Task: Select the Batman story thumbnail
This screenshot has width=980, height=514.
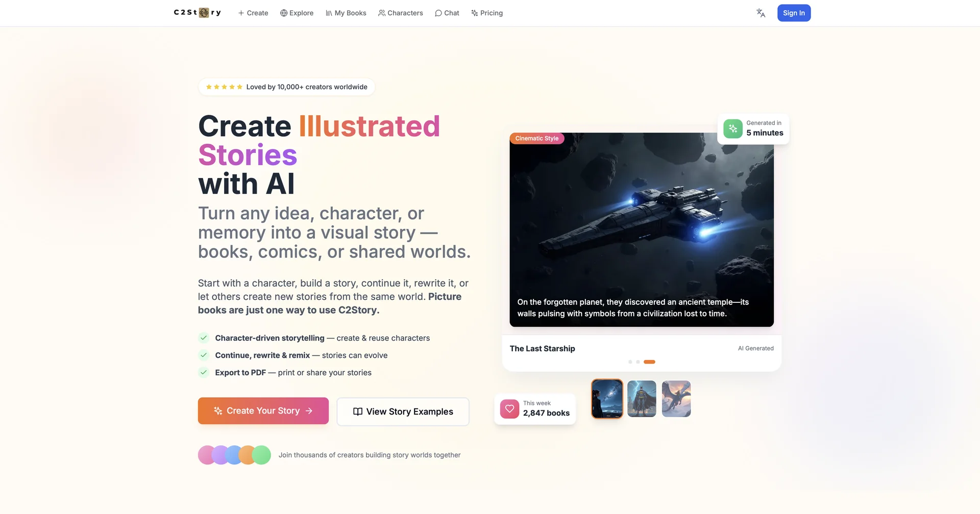Action: pos(642,399)
